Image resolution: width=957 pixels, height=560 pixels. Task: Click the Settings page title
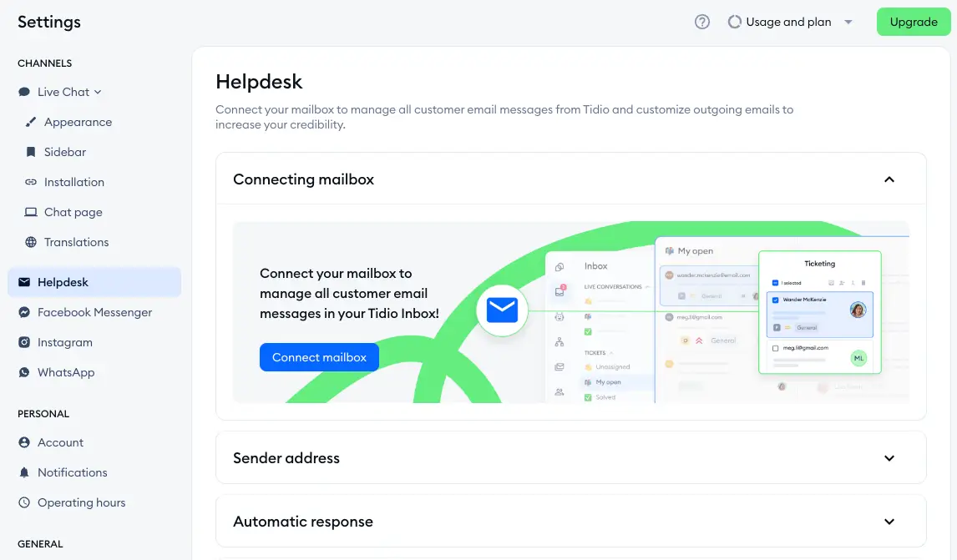tap(48, 22)
